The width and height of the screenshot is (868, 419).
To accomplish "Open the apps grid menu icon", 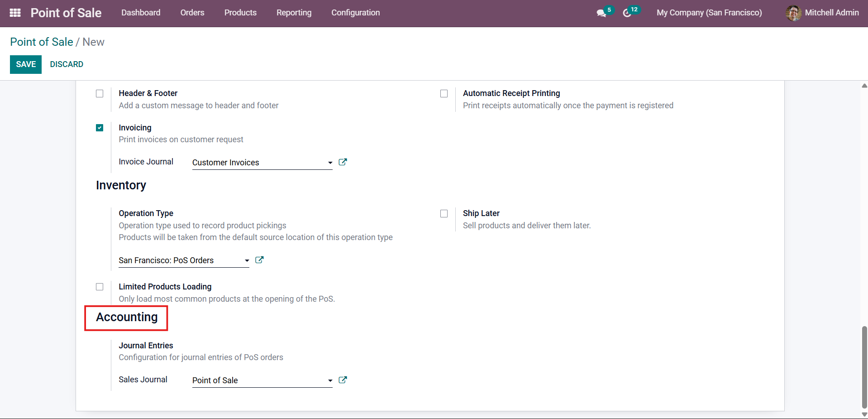I will [15, 13].
